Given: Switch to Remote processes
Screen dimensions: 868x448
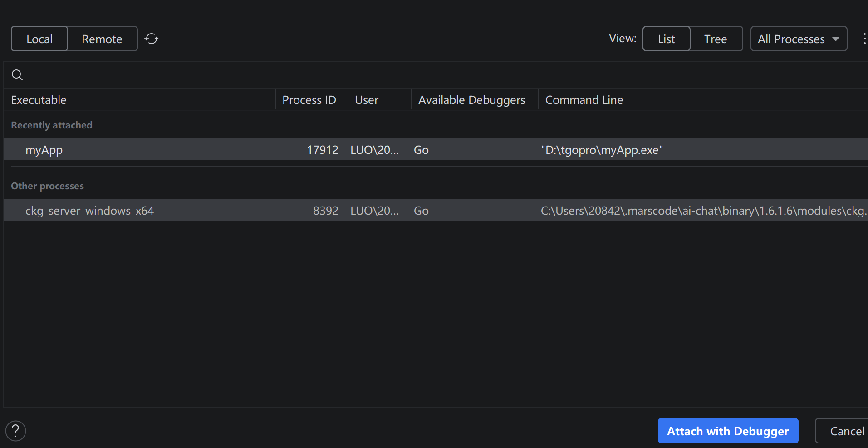Looking at the screenshot, I should tap(102, 39).
